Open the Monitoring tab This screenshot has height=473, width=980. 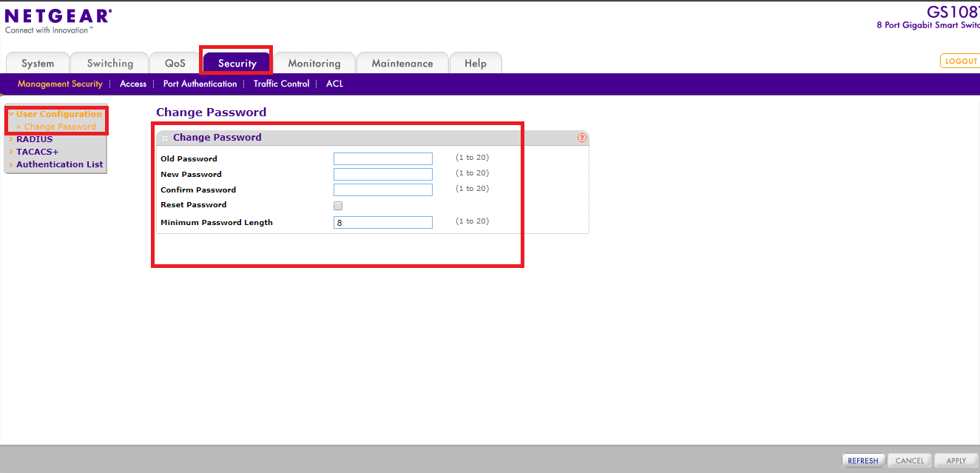pos(314,64)
